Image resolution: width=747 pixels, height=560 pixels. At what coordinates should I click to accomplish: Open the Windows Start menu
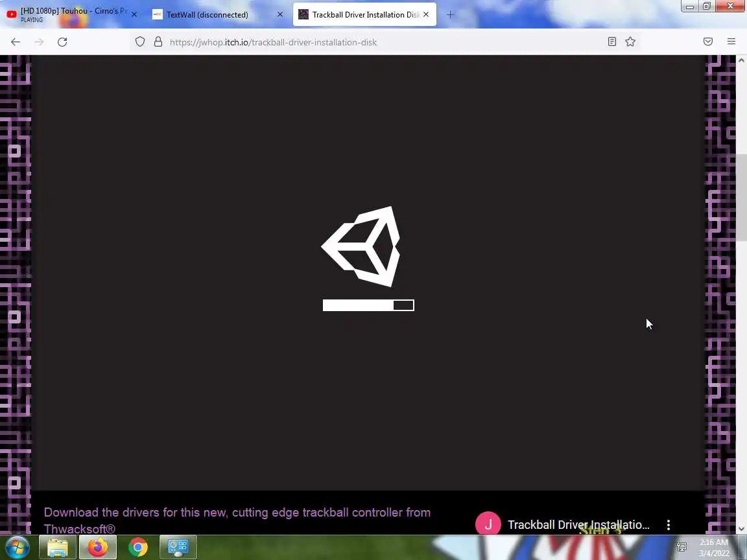pyautogui.click(x=17, y=547)
